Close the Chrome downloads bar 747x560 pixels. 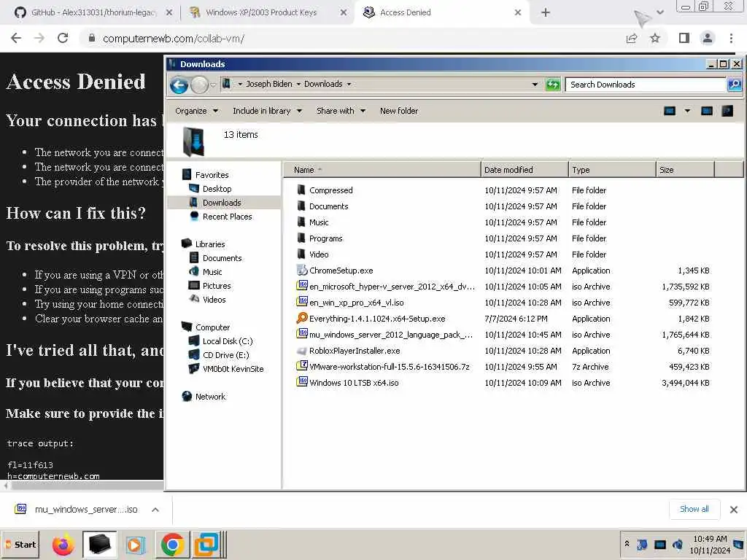pyautogui.click(x=734, y=510)
